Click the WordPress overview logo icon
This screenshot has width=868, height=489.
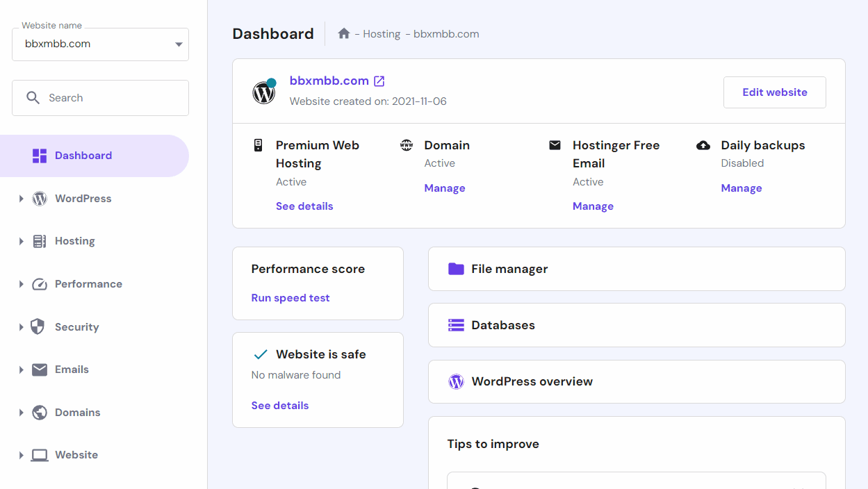(456, 381)
